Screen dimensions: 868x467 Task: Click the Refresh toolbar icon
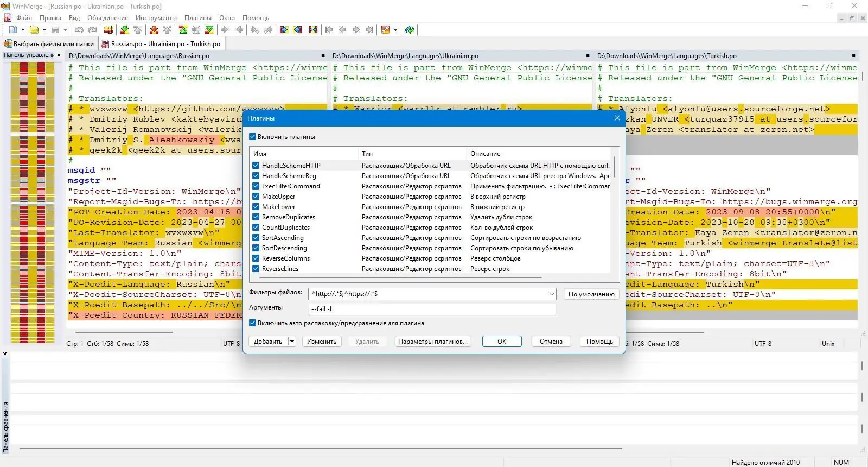[x=410, y=30]
